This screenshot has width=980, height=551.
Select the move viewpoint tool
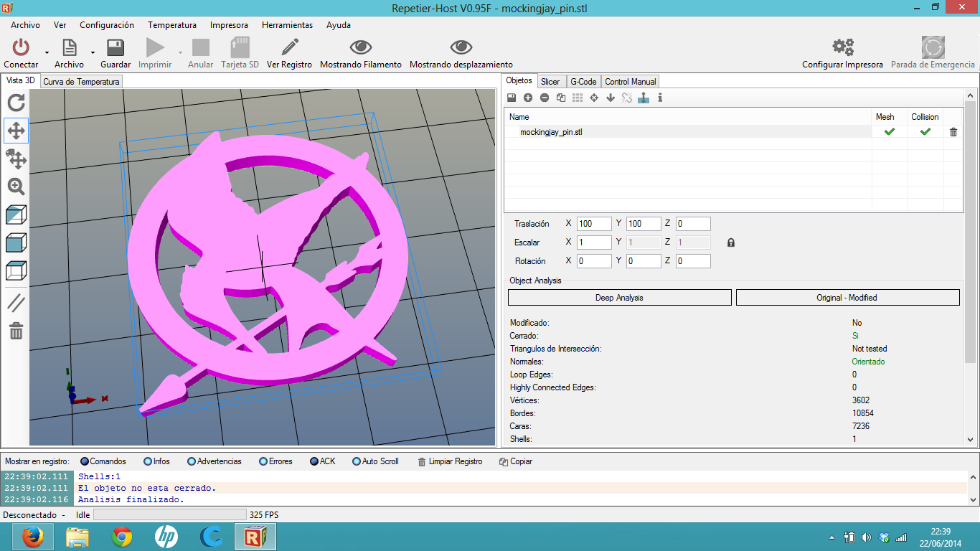click(x=16, y=131)
